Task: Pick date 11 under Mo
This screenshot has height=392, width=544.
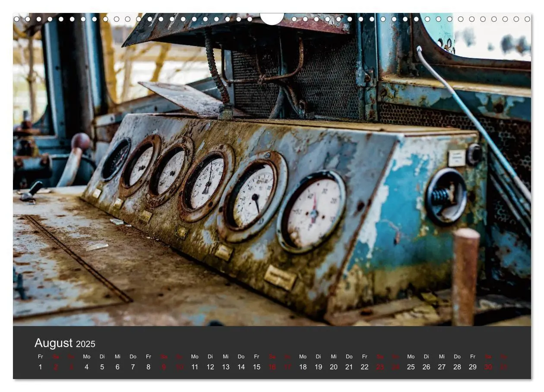Action: pyautogui.click(x=195, y=367)
